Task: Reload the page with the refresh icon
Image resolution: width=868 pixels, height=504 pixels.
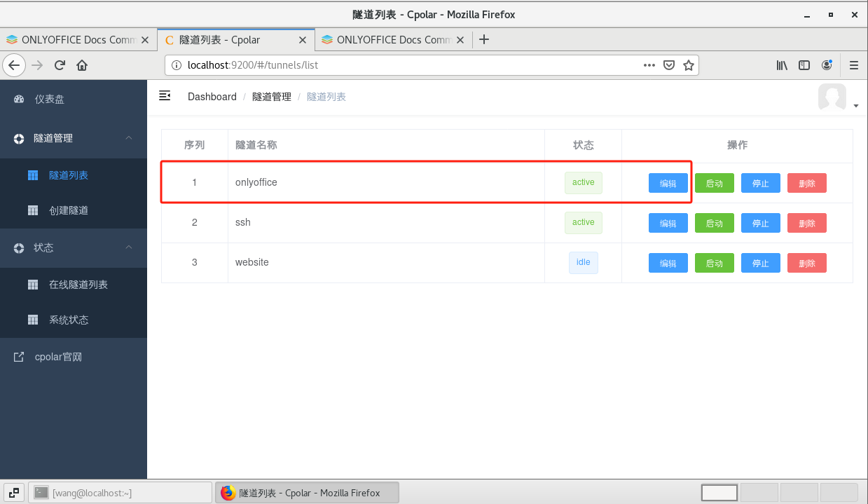Action: pos(60,65)
